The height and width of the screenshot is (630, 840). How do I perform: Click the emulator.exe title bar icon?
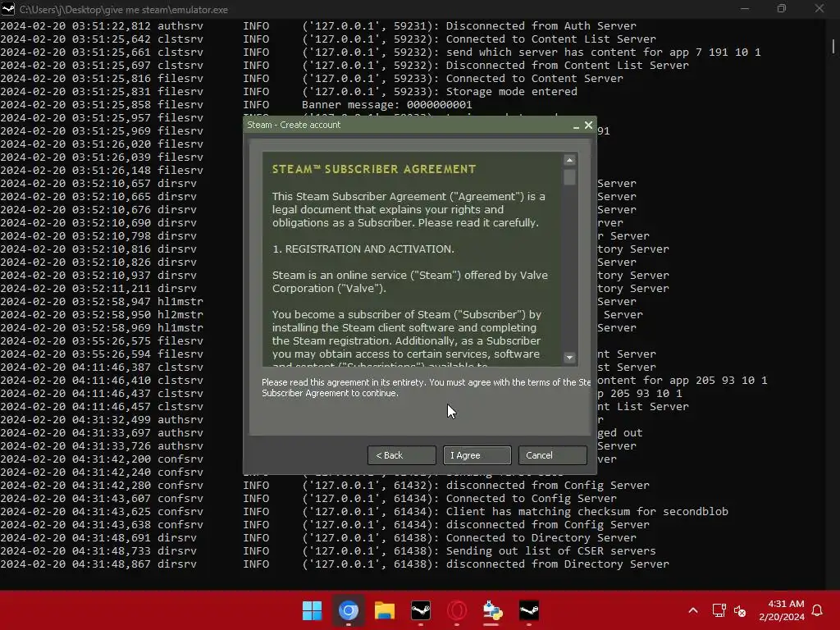coord(8,9)
